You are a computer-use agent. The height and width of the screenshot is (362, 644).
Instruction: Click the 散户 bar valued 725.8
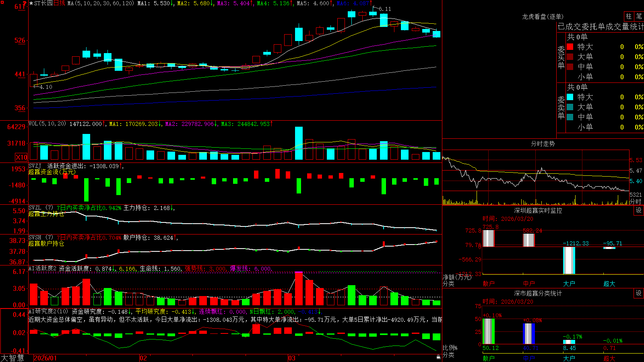click(x=489, y=238)
